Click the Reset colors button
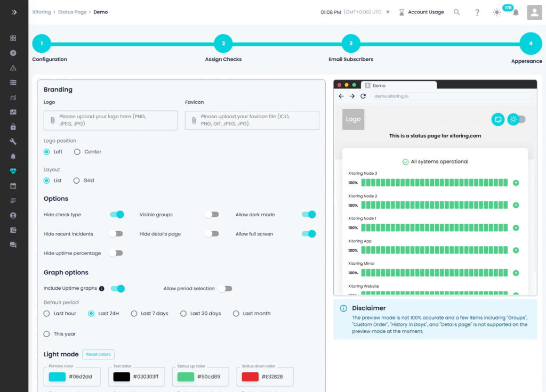This screenshot has width=546, height=392. pos(98,355)
